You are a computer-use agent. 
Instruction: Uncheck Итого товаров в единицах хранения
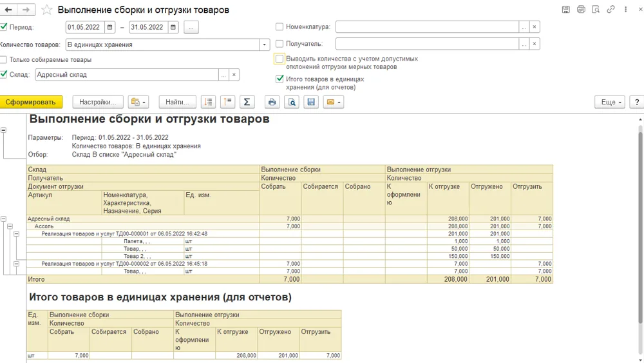[279, 79]
